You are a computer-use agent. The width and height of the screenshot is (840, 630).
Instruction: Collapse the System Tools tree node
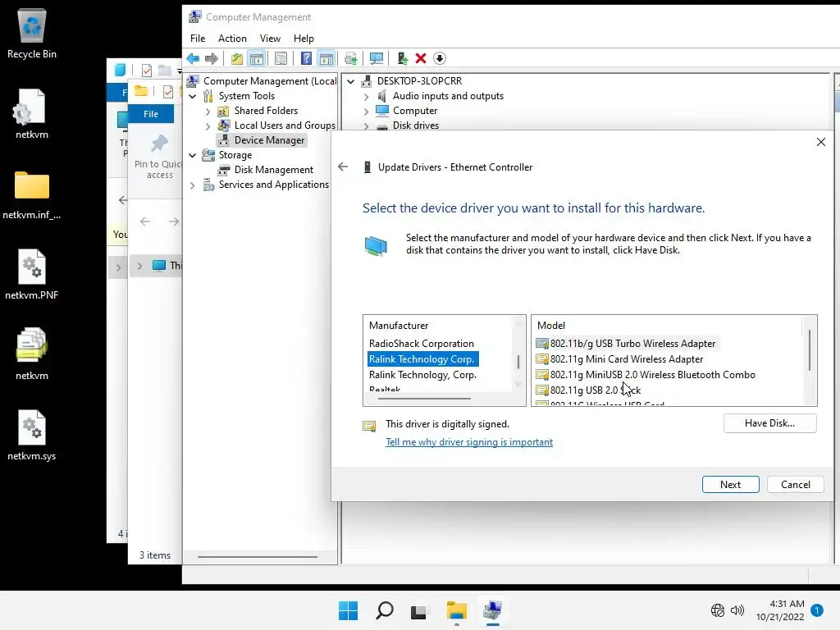pyautogui.click(x=193, y=96)
